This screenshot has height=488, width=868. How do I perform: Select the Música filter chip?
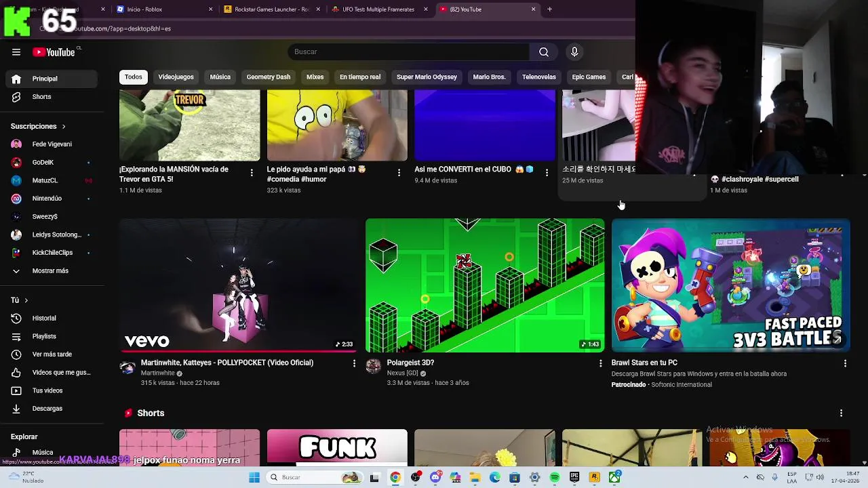coord(220,77)
